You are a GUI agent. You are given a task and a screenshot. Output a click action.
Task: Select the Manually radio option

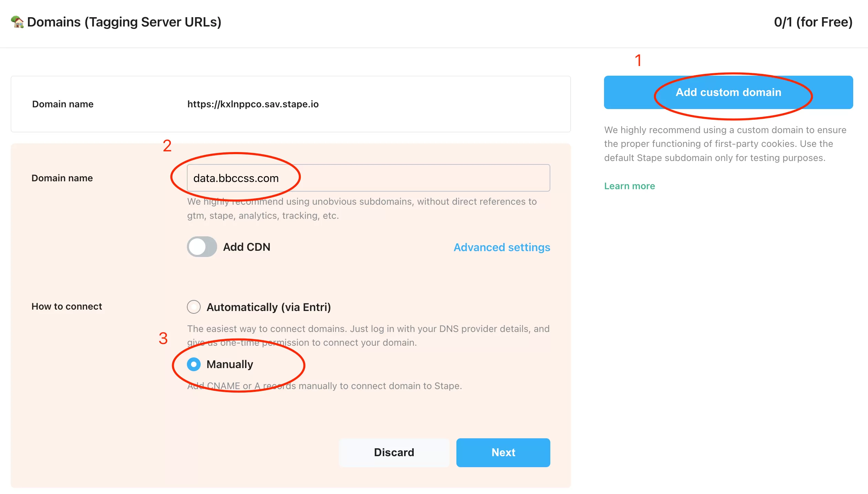click(194, 364)
